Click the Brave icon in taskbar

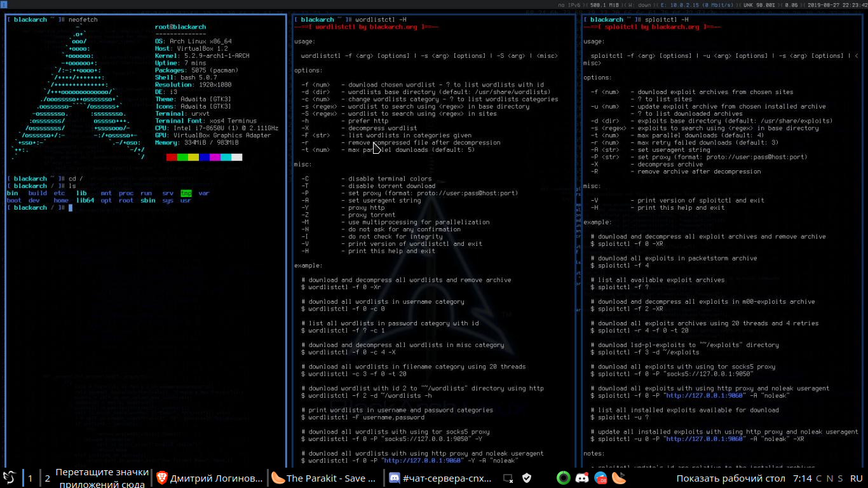(x=162, y=478)
